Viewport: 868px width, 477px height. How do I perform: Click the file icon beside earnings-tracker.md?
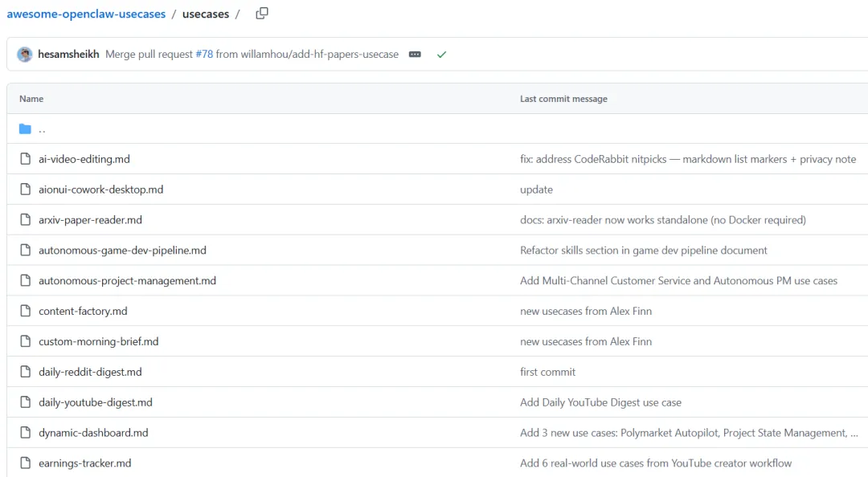click(25, 463)
